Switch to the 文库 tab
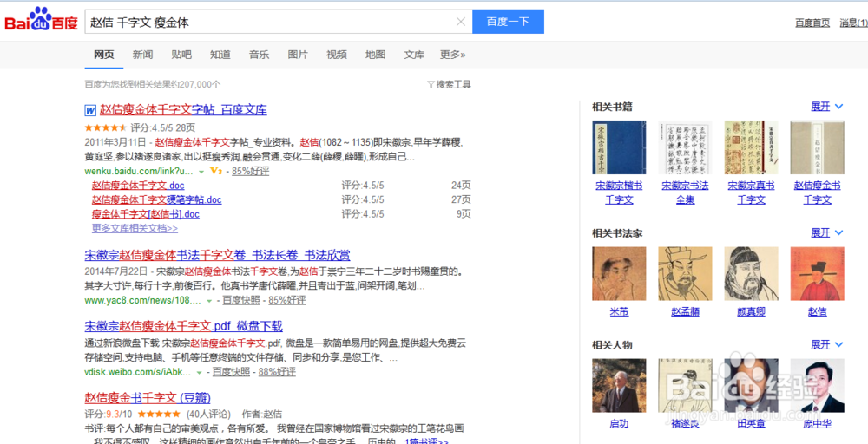The width and height of the screenshot is (868, 444). (414, 54)
